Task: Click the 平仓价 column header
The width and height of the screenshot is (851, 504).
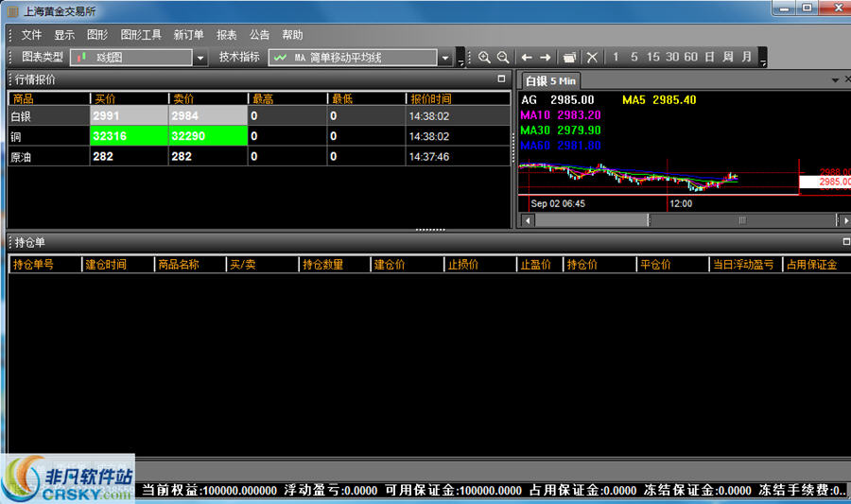Action: 672,264
